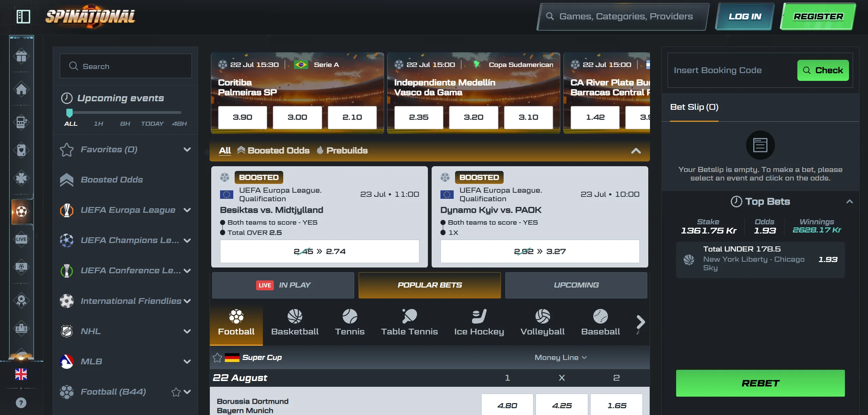This screenshot has width=868, height=415.
Task: Click the sidebar Search input field
Action: 126,66
